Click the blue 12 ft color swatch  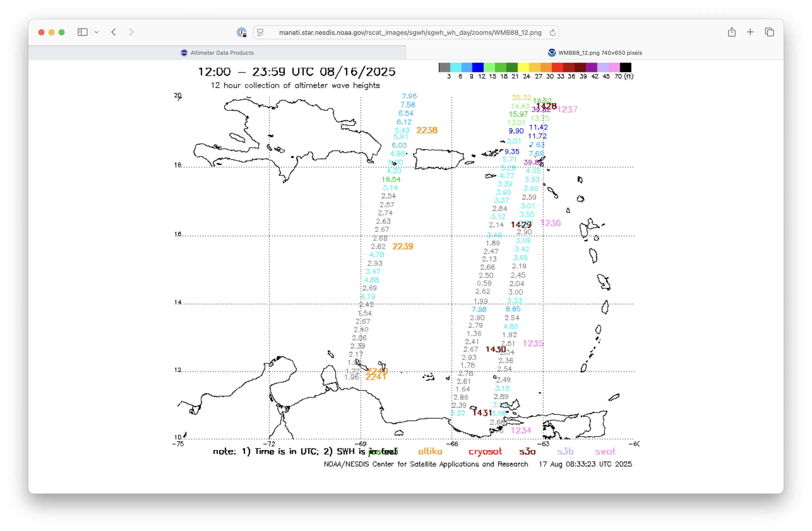pos(478,67)
